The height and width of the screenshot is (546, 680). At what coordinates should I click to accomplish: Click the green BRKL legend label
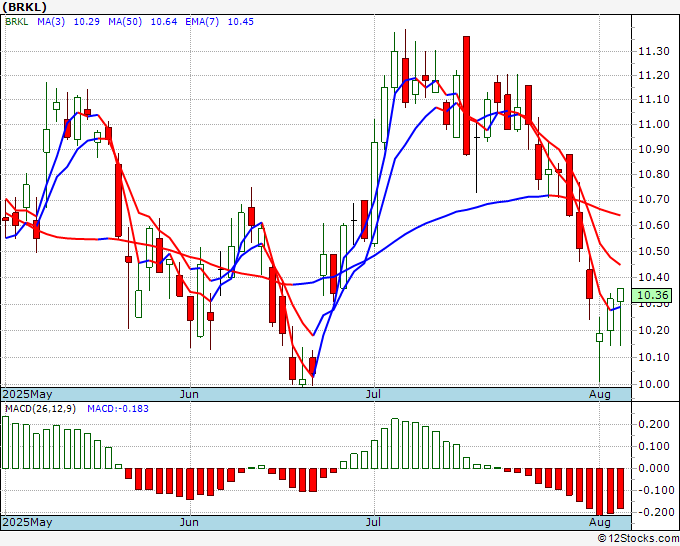point(17,22)
